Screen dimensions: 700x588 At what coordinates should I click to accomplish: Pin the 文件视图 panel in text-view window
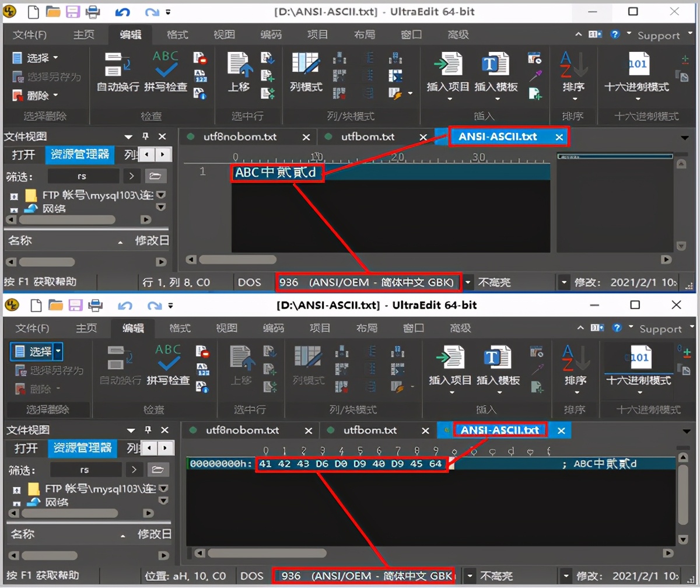tap(146, 136)
